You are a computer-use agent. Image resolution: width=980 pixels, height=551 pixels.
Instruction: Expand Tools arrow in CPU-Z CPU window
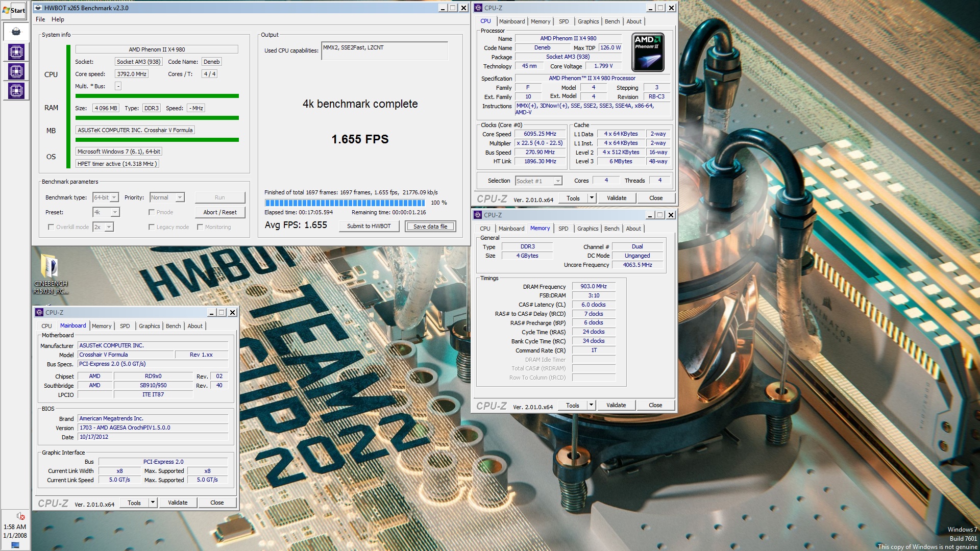tap(592, 198)
